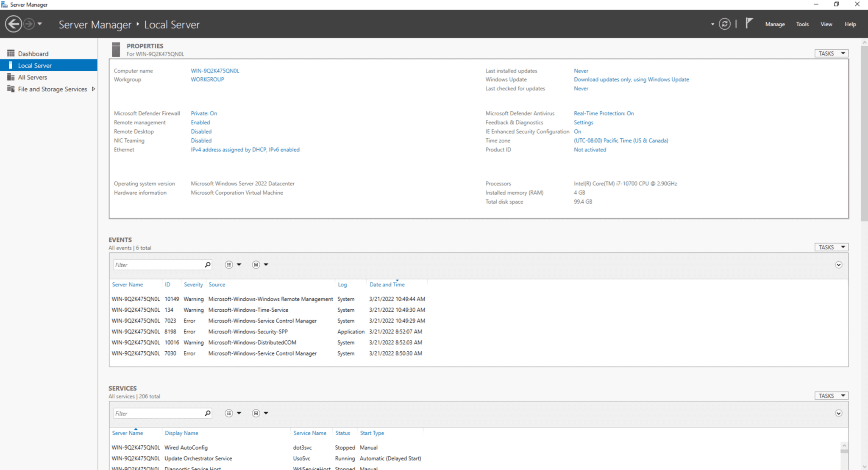The height and width of the screenshot is (470, 868).
Task: Click the Refresh icon in header
Action: (725, 24)
